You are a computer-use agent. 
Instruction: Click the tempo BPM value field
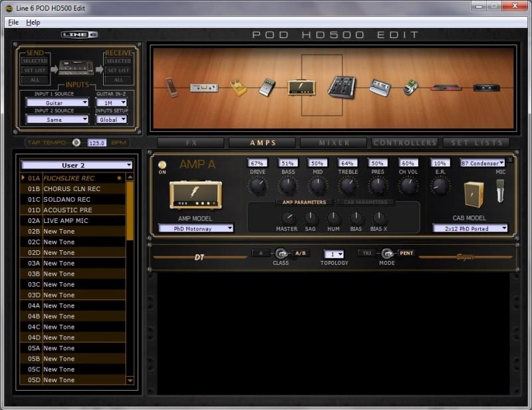(x=97, y=142)
